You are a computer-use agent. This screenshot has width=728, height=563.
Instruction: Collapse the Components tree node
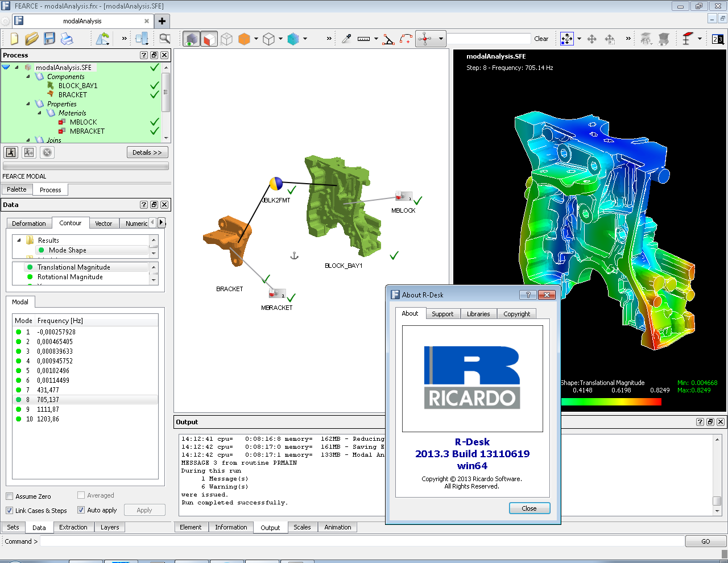28,77
